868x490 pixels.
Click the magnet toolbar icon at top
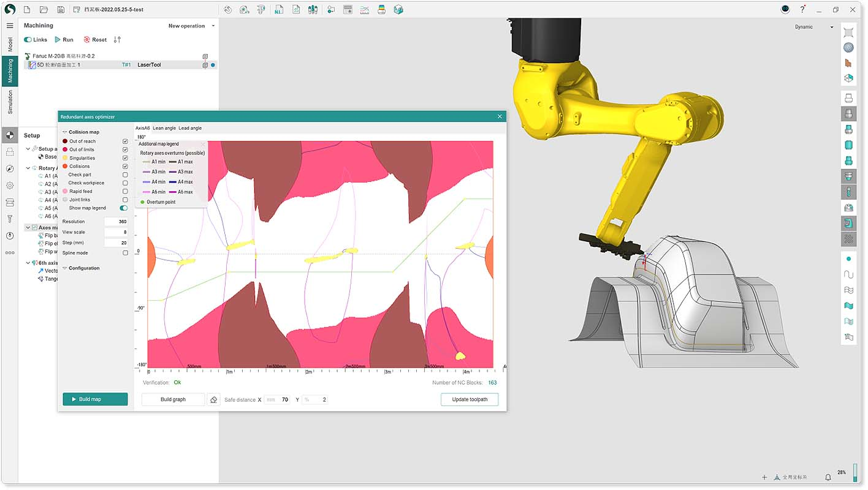click(228, 9)
